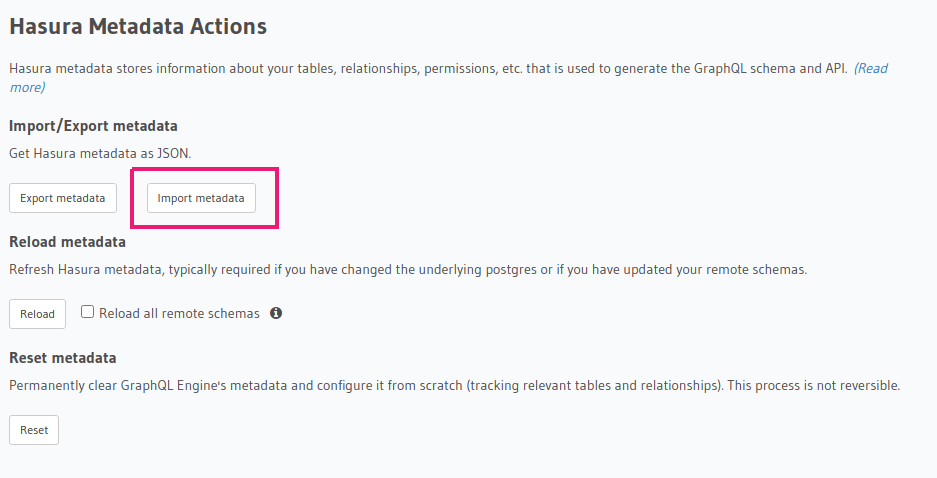This screenshot has height=478, width=937.
Task: Click the info icon beside Reload all remote schemas
Action: click(x=276, y=313)
